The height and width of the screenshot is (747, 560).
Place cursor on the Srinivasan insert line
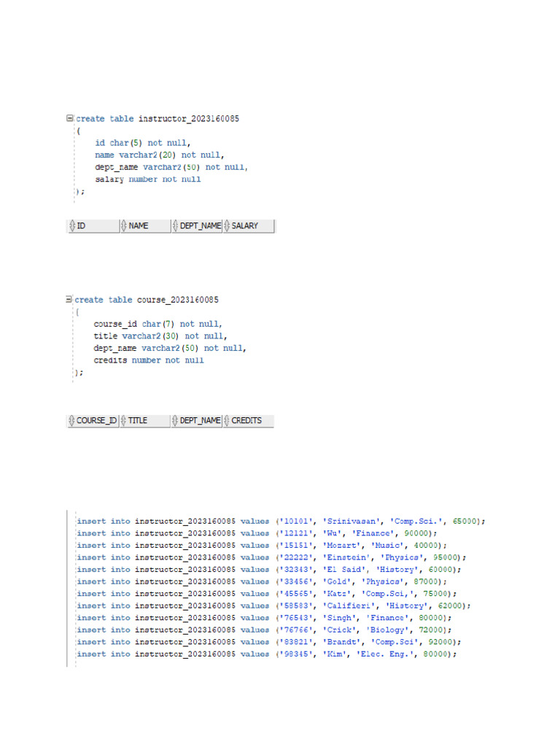[281, 521]
